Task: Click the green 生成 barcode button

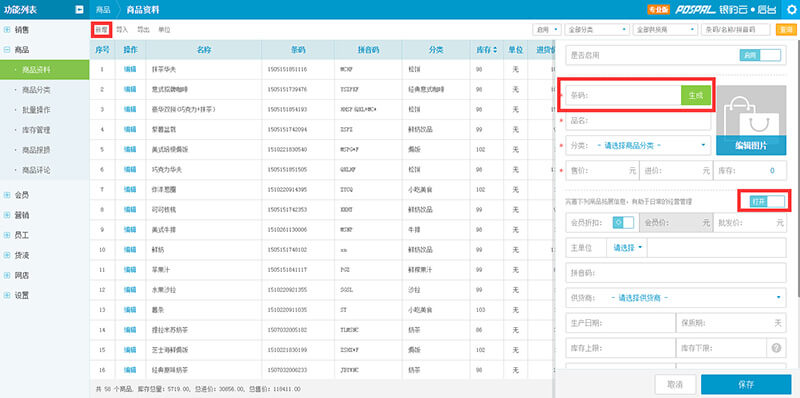Action: (696, 95)
